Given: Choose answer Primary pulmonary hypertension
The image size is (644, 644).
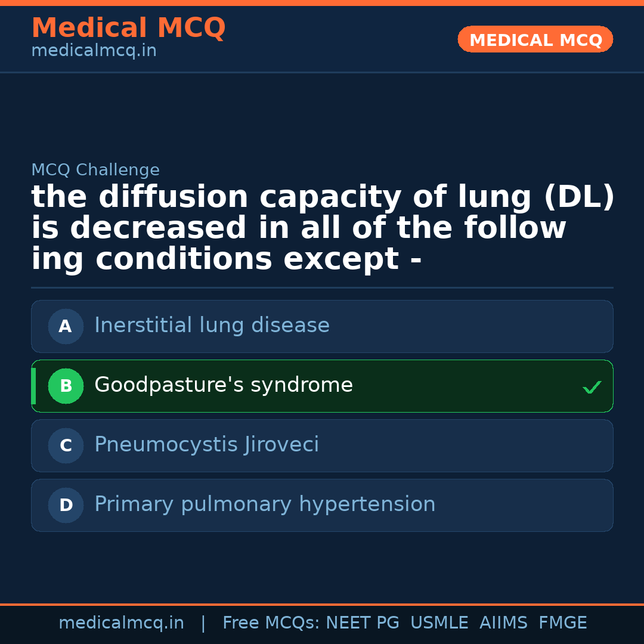Looking at the screenshot, I should (x=265, y=504).
